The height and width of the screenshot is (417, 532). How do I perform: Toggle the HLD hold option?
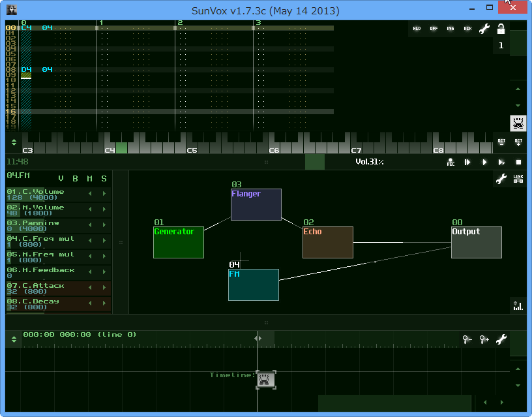click(x=417, y=29)
